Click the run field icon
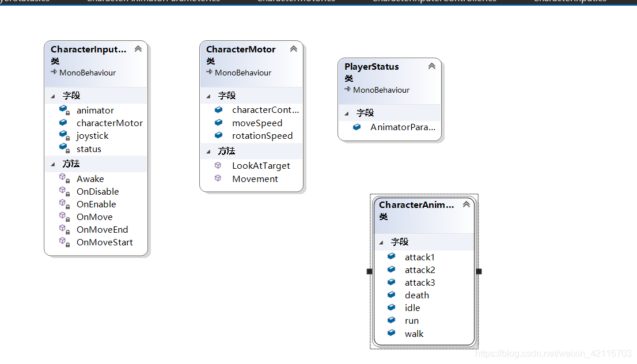 click(x=391, y=320)
